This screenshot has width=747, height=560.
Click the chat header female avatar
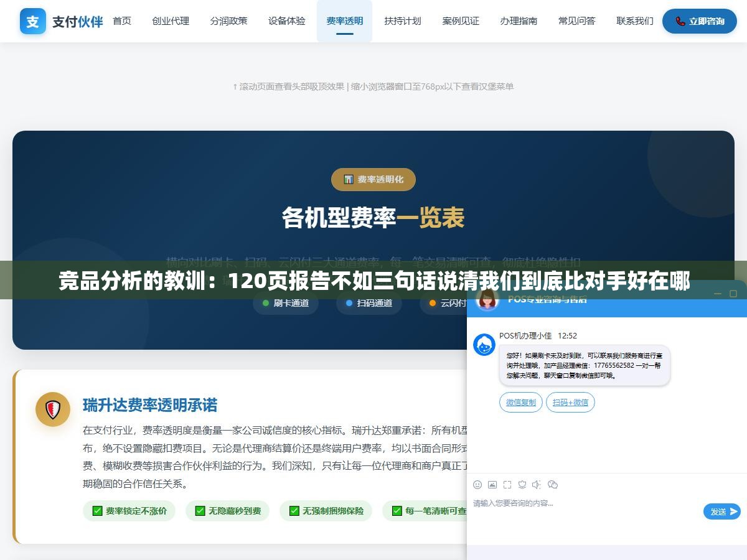pyautogui.click(x=487, y=299)
